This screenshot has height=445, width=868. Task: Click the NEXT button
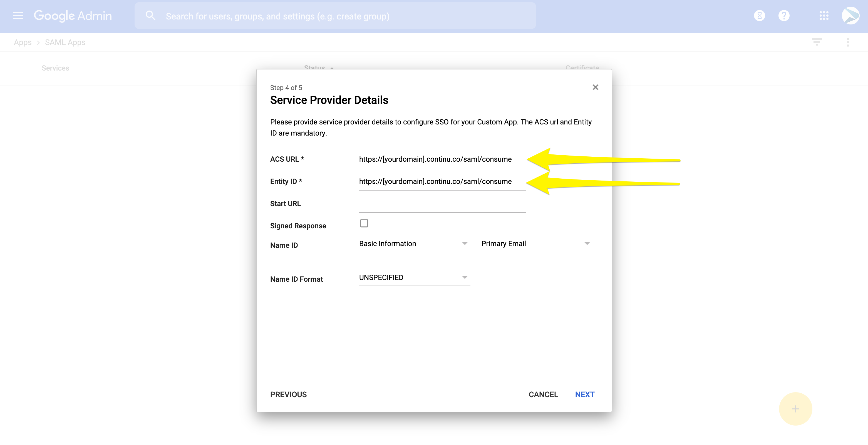(585, 394)
